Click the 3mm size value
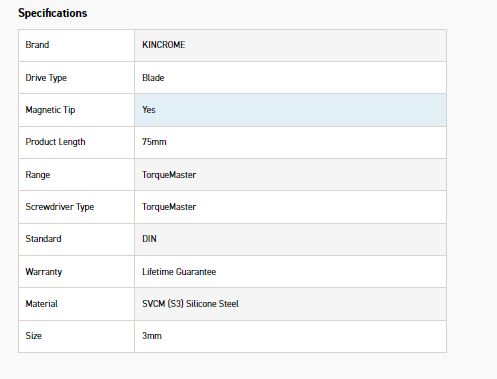Viewport: 497px width, 379px height. (x=152, y=336)
